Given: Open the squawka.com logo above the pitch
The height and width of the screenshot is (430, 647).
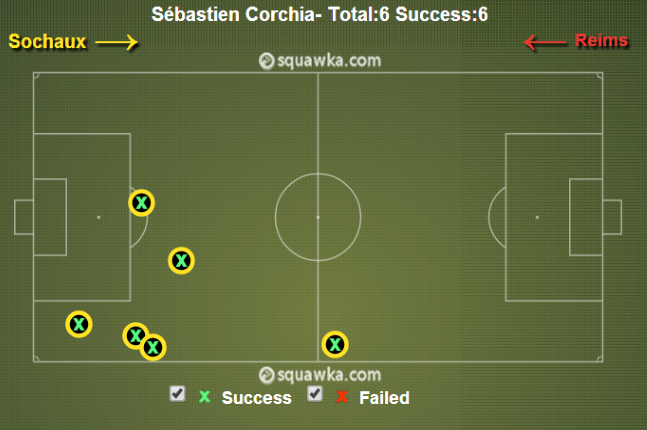Looking at the screenshot, I should 320,61.
